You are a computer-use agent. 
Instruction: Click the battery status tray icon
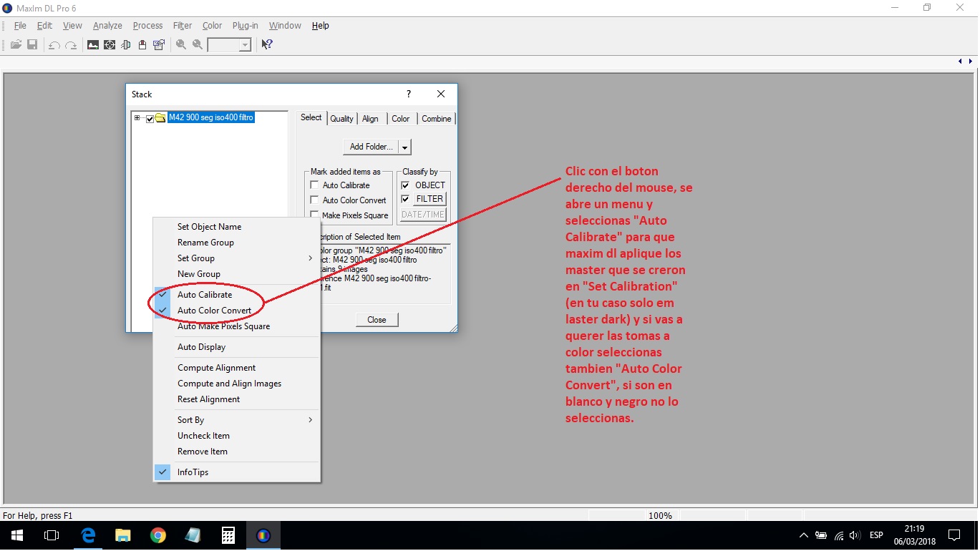click(822, 535)
